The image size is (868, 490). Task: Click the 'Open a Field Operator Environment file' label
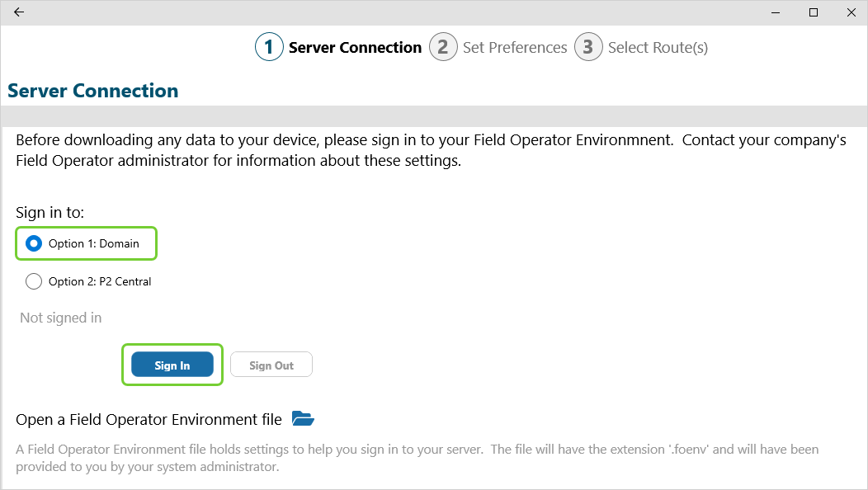coord(149,419)
